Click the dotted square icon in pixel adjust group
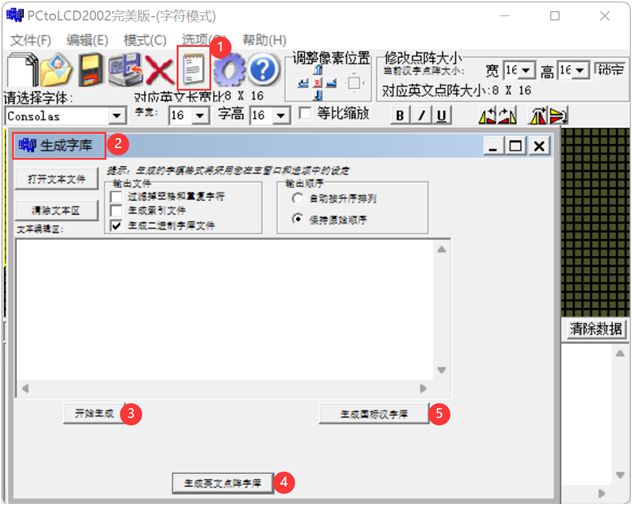632x505 pixels. click(x=354, y=83)
